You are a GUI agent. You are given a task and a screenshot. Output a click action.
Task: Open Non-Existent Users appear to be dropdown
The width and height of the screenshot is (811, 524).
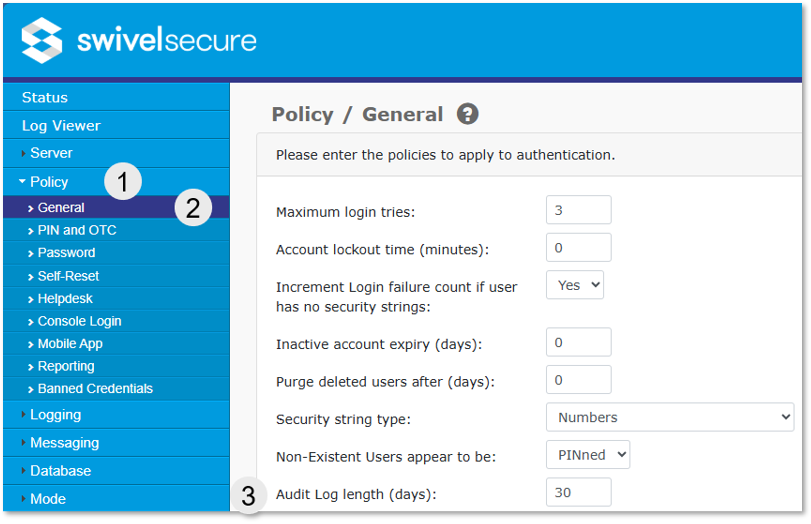[588, 455]
